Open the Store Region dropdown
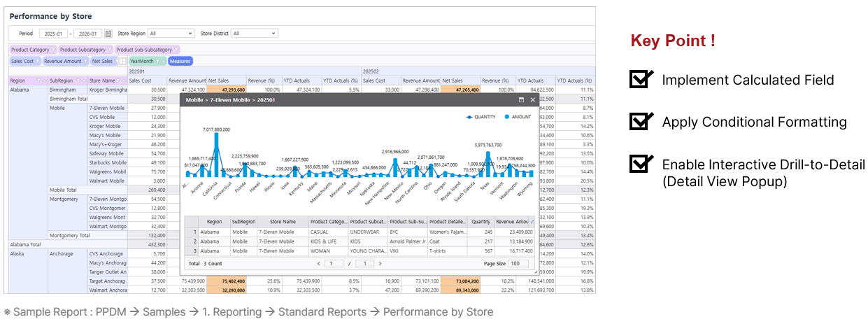The image size is (868, 324). click(171, 34)
